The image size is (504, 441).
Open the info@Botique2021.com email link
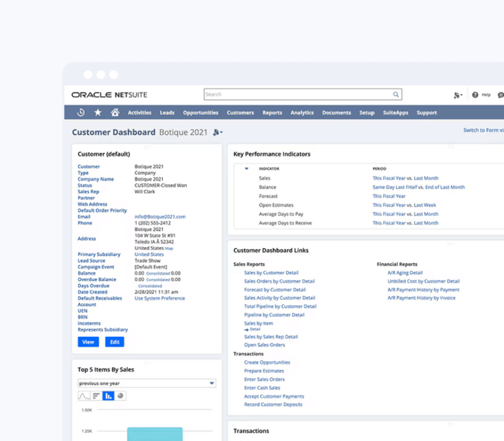pos(160,217)
